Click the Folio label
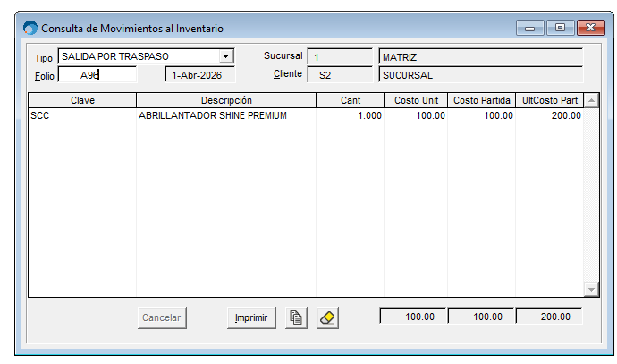 [44, 76]
